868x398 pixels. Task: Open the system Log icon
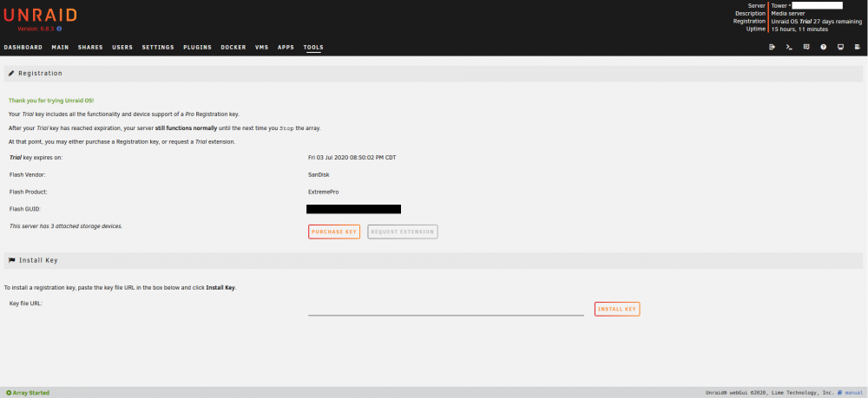pos(858,47)
